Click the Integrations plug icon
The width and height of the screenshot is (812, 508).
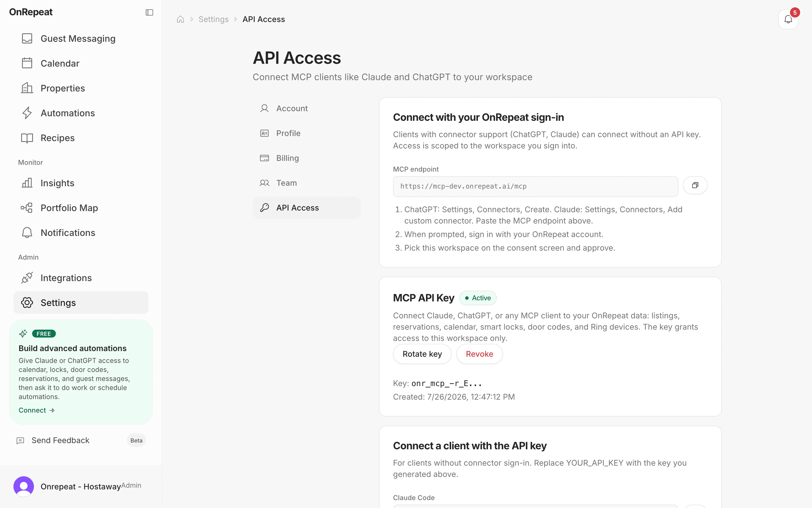click(27, 277)
